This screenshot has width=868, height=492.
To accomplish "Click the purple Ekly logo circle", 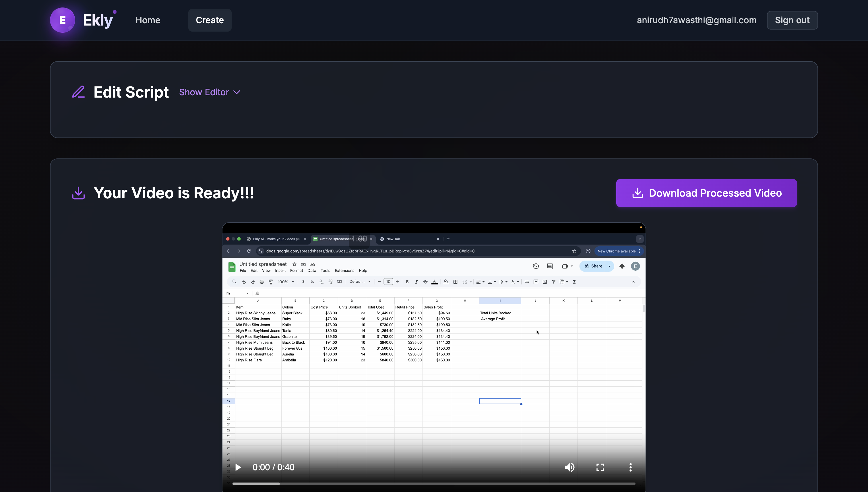I will pyautogui.click(x=63, y=20).
